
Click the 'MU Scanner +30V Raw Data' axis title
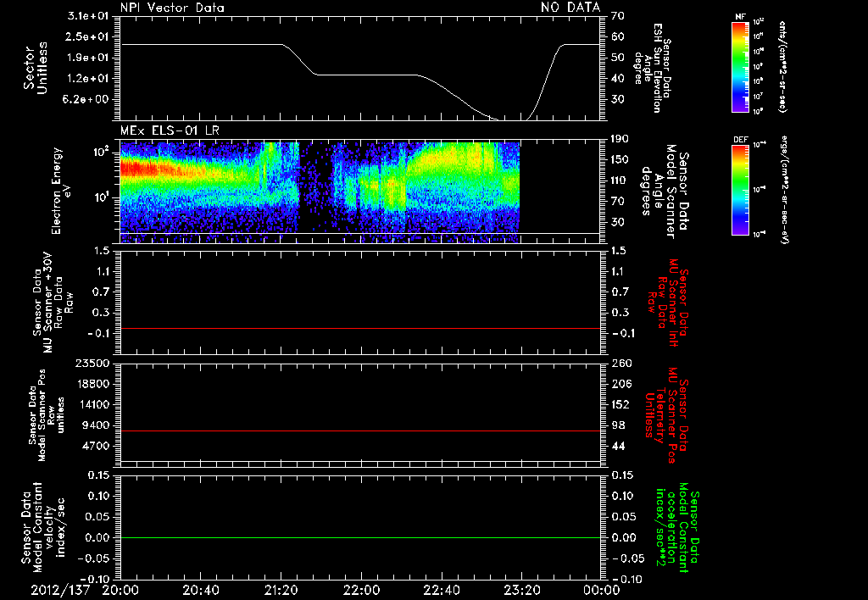[52, 303]
